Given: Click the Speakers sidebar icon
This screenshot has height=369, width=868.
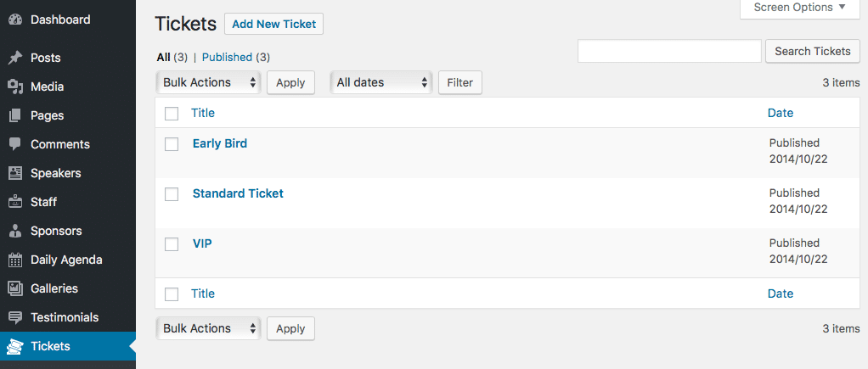Looking at the screenshot, I should (15, 173).
